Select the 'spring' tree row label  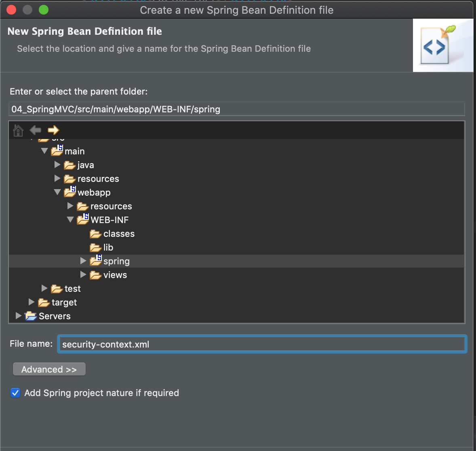(x=116, y=261)
